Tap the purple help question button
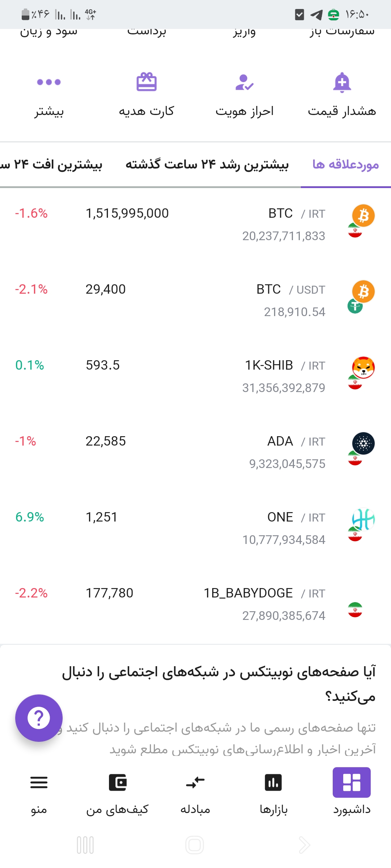The image size is (391, 868). (x=39, y=718)
